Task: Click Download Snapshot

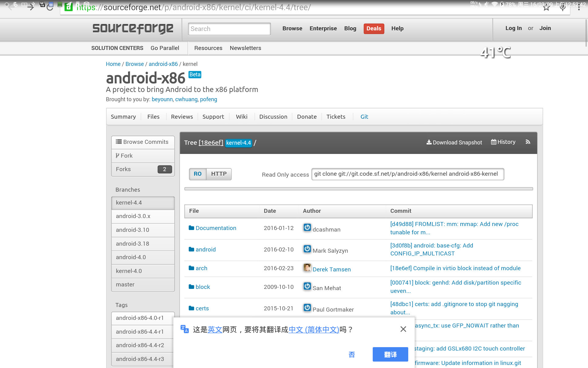Action: pos(454,142)
